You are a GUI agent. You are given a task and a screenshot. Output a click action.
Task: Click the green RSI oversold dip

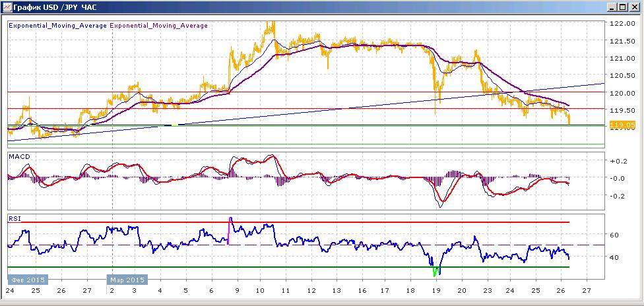coord(437,271)
